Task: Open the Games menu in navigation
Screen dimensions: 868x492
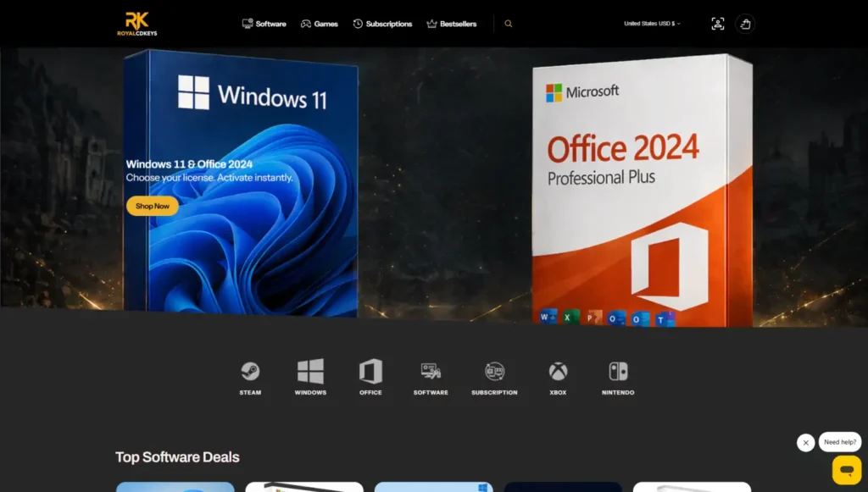Action: (x=320, y=24)
